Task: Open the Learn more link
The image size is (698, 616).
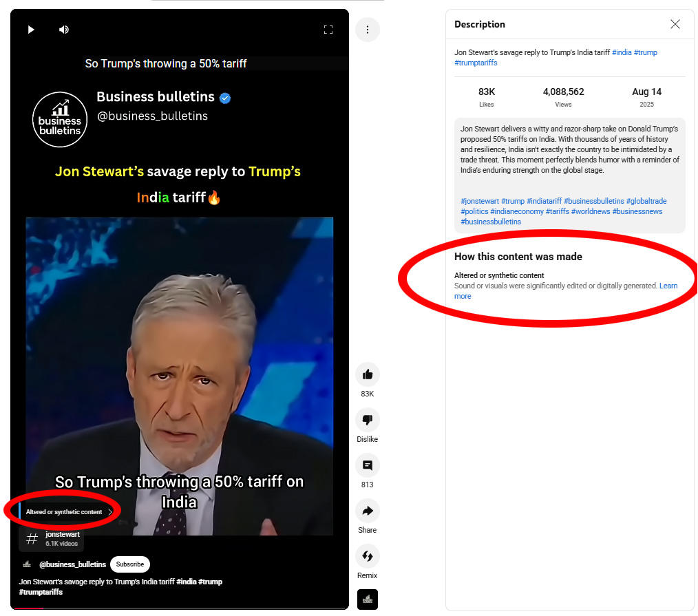Action: [668, 286]
